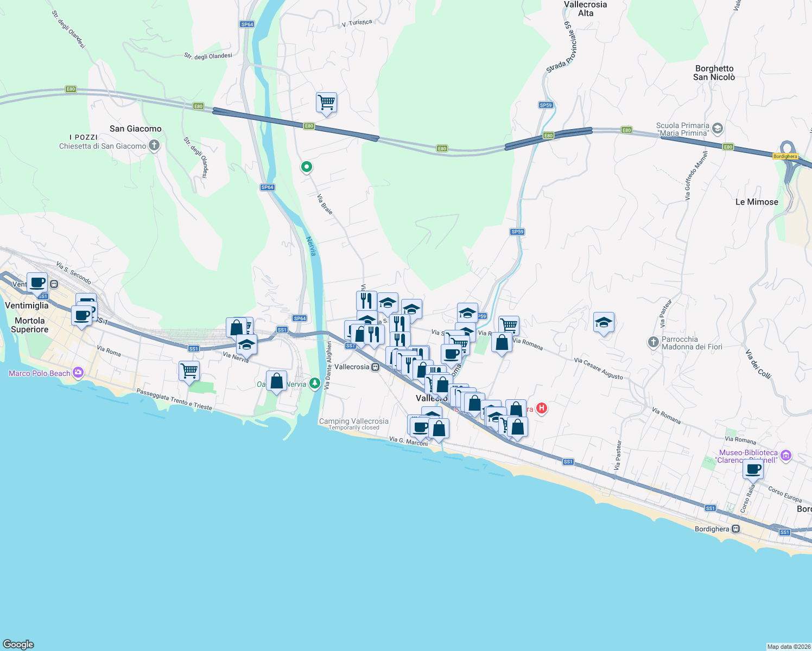Select the Bordighera train station icon

point(735,528)
